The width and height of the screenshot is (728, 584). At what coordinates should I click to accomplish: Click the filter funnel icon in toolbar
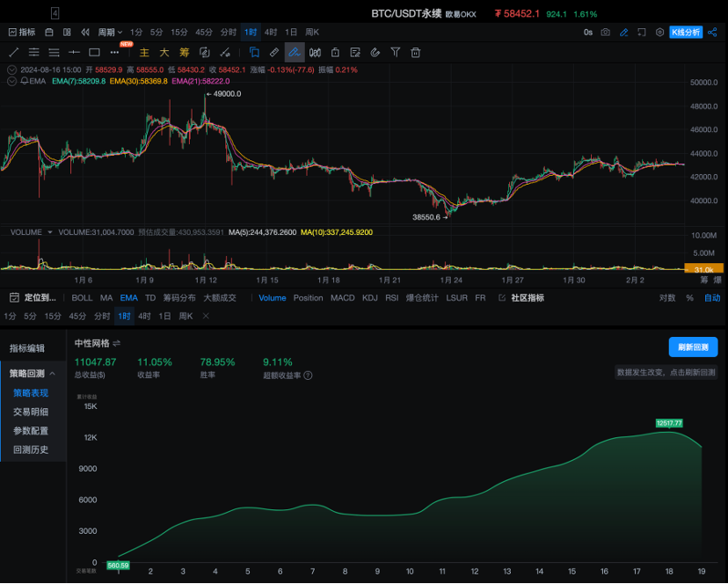395,53
